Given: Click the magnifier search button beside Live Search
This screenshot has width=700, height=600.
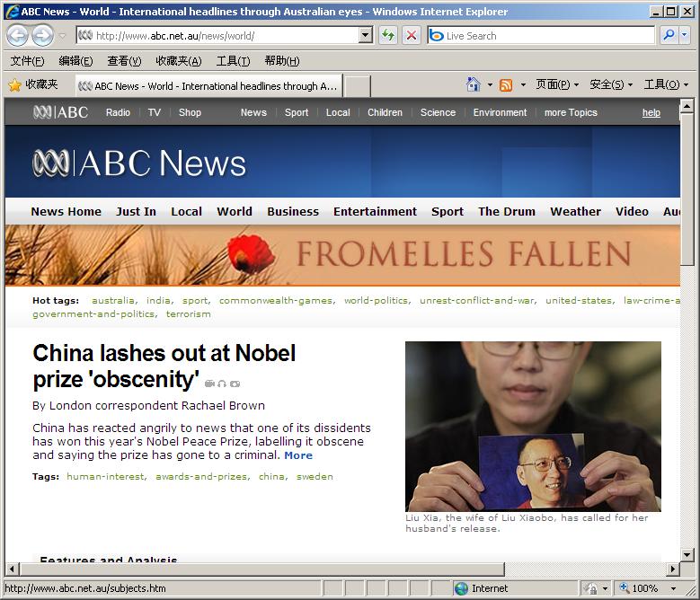Looking at the screenshot, I should 669,35.
